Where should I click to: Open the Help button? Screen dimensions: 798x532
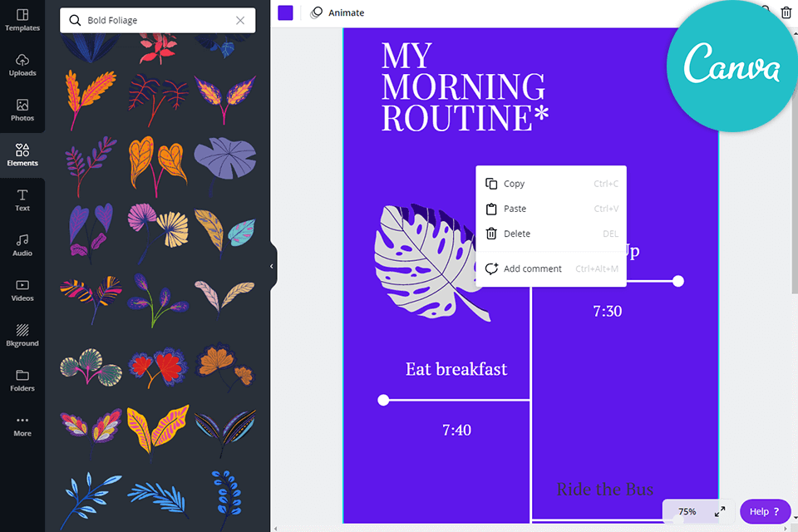click(765, 512)
